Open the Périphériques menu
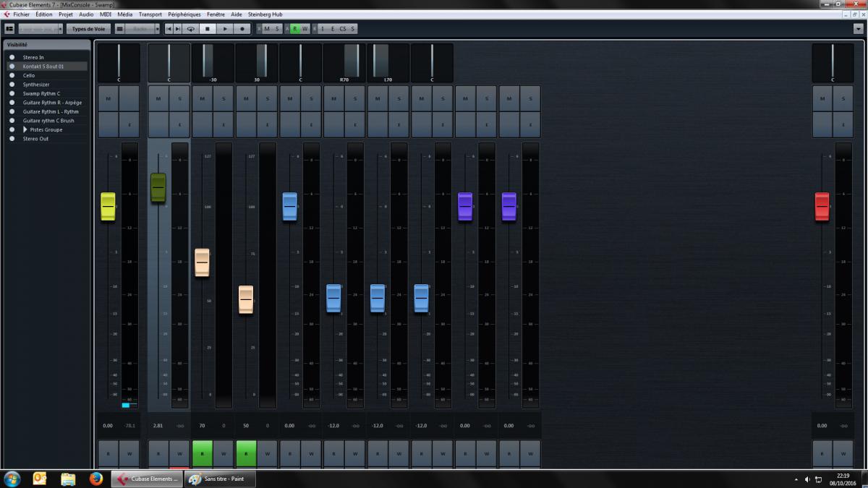The height and width of the screenshot is (488, 868). pos(184,14)
